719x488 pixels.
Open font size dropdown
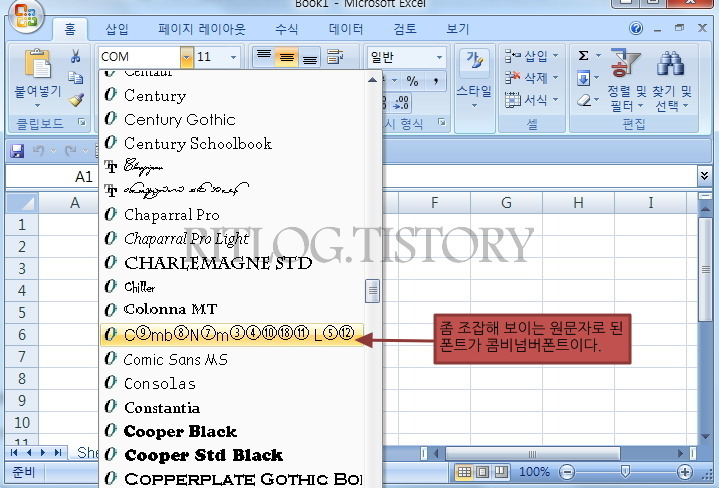pos(233,57)
